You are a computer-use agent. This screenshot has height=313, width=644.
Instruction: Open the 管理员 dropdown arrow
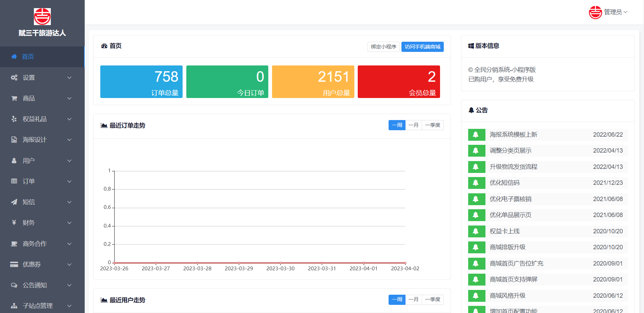pos(625,12)
